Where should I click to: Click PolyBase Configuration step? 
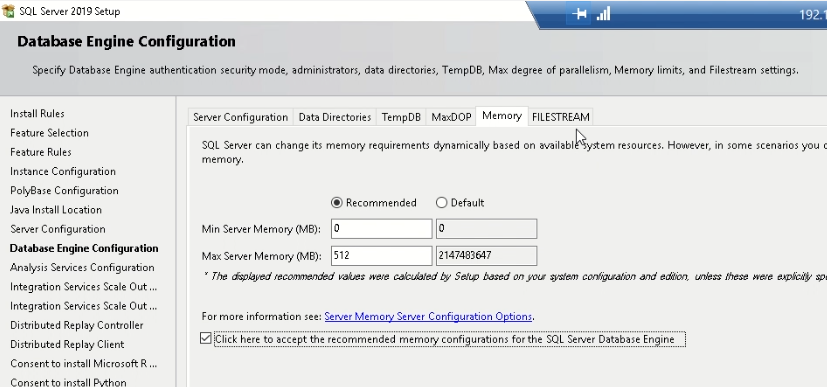click(64, 190)
